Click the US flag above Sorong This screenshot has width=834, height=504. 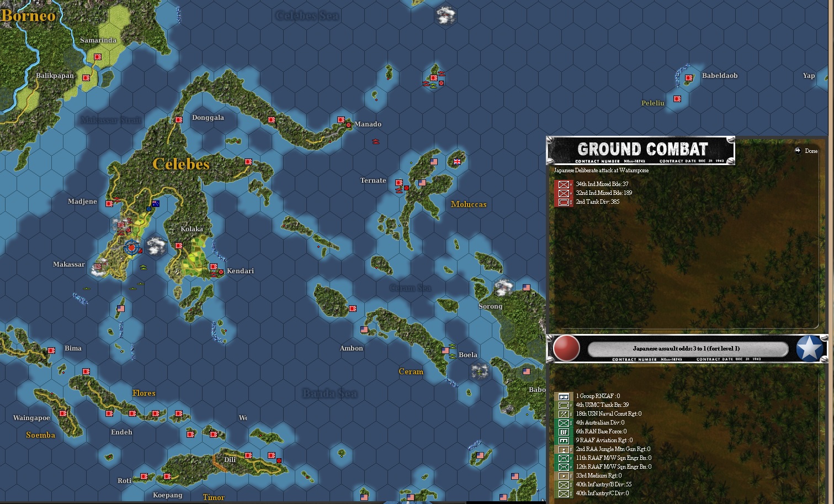click(x=527, y=288)
